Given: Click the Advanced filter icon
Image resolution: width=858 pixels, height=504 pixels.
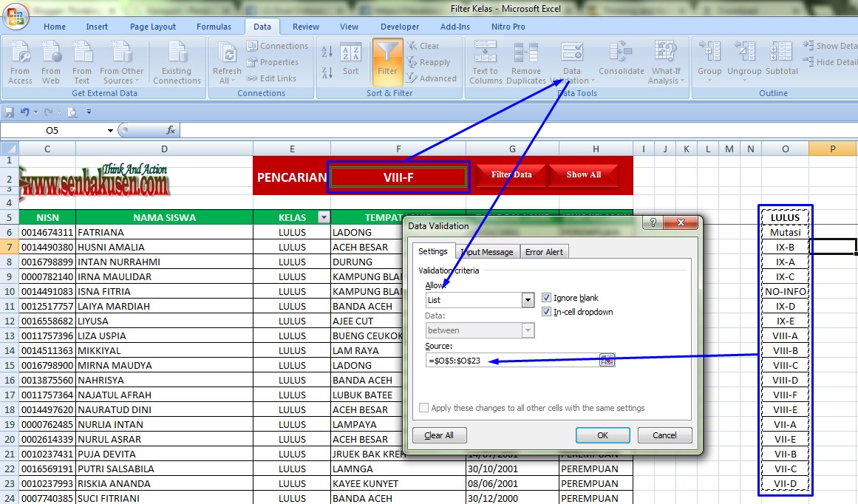Looking at the screenshot, I should 433,78.
